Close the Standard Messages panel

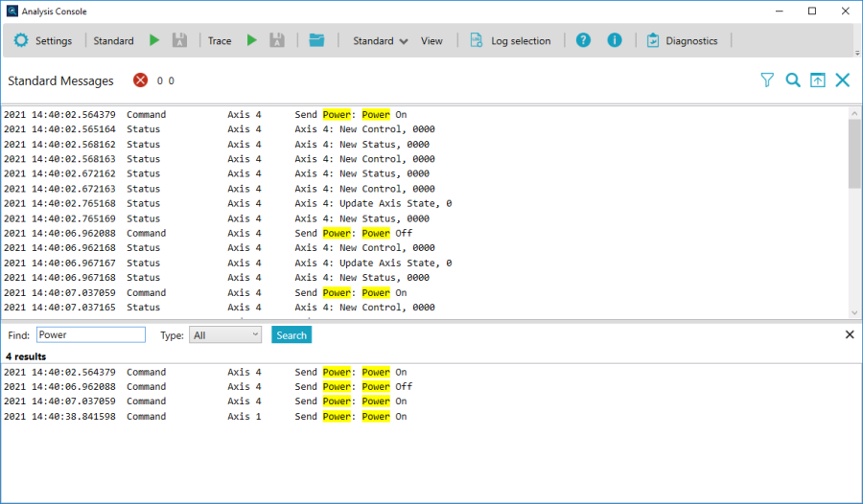pyautogui.click(x=843, y=80)
